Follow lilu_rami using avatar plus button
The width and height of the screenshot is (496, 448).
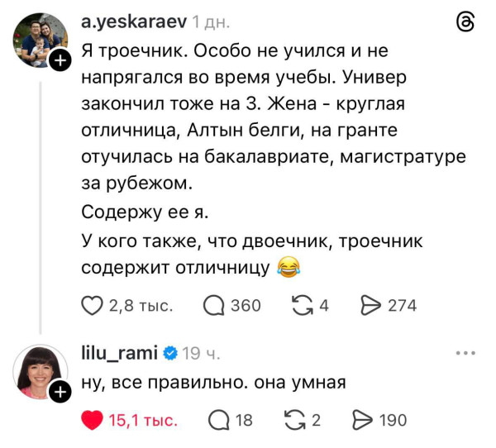click(60, 393)
